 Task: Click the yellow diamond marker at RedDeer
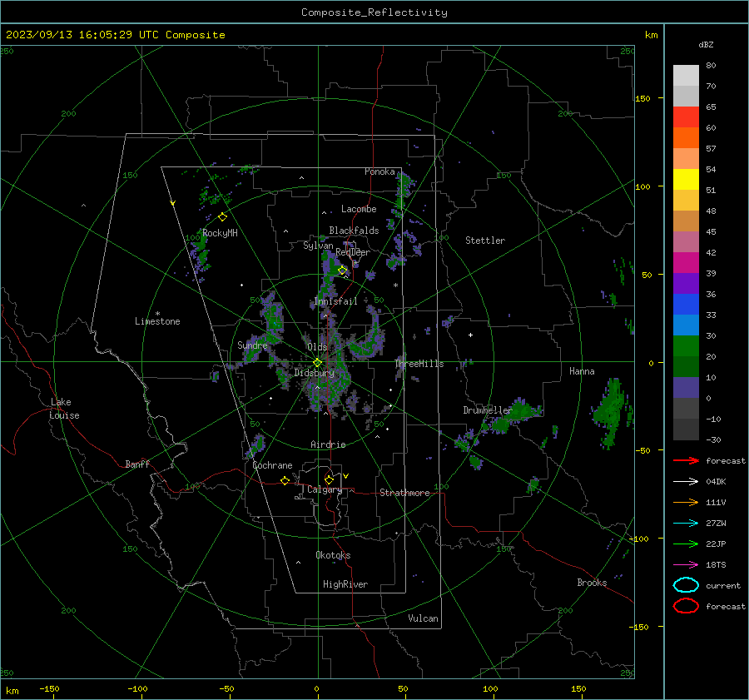343,271
